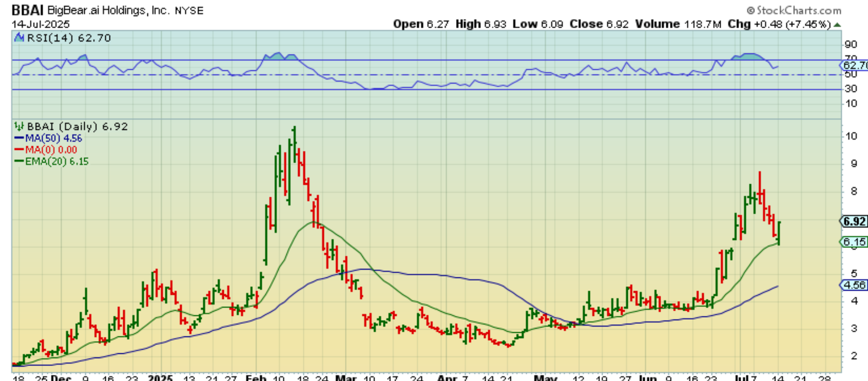This screenshot has width=868, height=381.
Task: Click the EMA(20) 6.15 legend text
Action: [x=57, y=161]
